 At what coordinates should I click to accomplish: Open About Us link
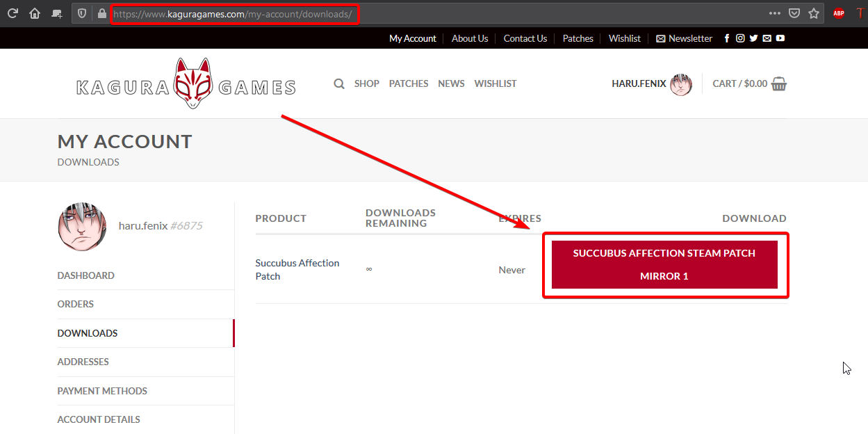point(470,38)
